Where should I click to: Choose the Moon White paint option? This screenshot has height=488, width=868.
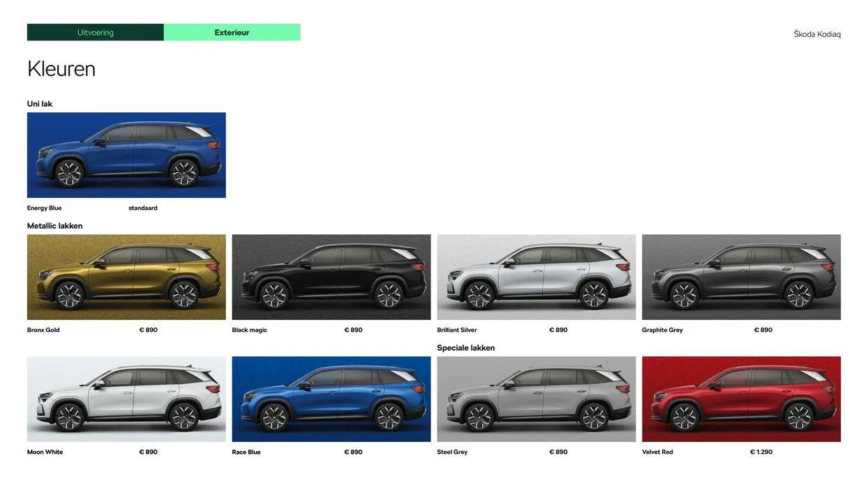(126, 399)
